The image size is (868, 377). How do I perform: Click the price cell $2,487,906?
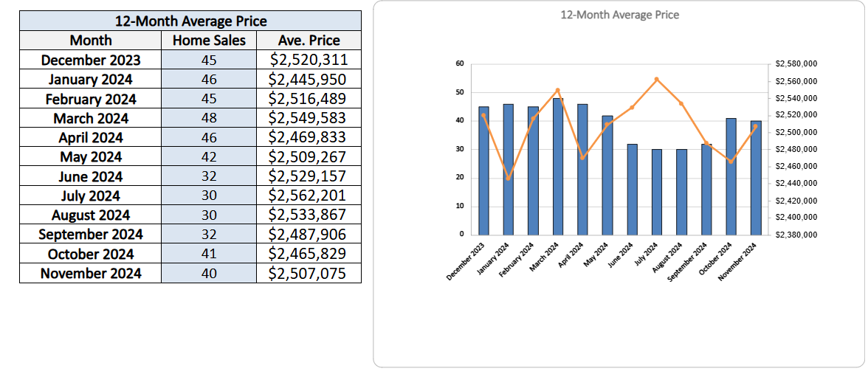point(309,234)
